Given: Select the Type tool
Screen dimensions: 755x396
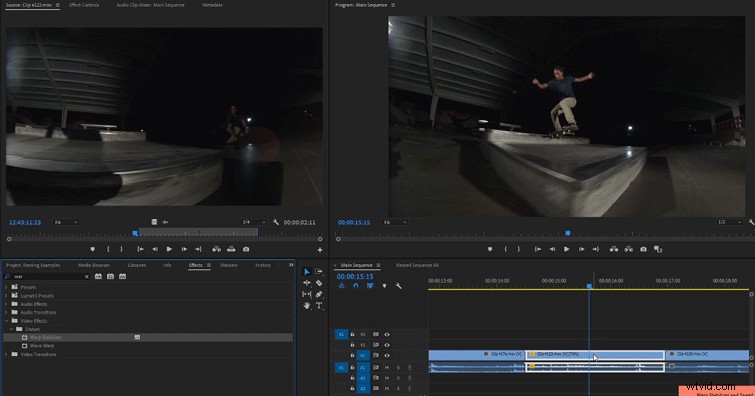Looking at the screenshot, I should click(319, 305).
